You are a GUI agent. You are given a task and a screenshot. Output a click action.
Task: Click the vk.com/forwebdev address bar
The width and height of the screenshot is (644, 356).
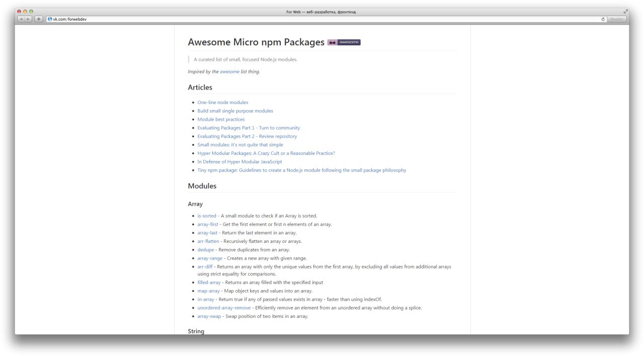coord(326,19)
